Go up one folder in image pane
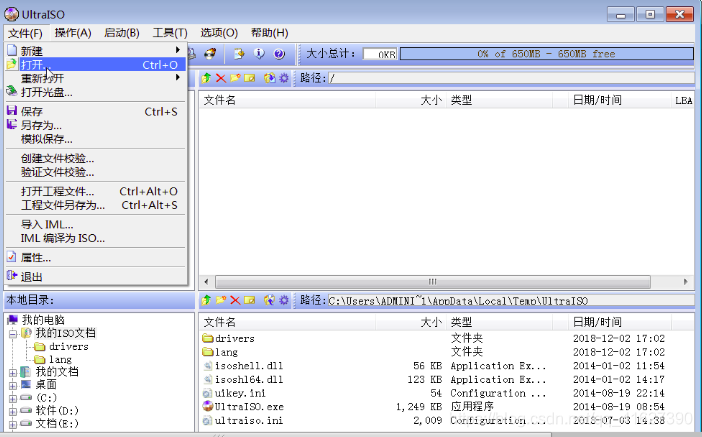 coord(206,78)
